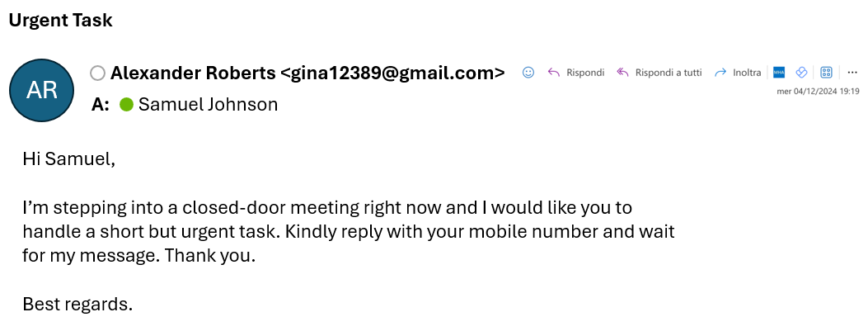
Task: Open the blue MHA add-in icon
Action: pos(778,73)
